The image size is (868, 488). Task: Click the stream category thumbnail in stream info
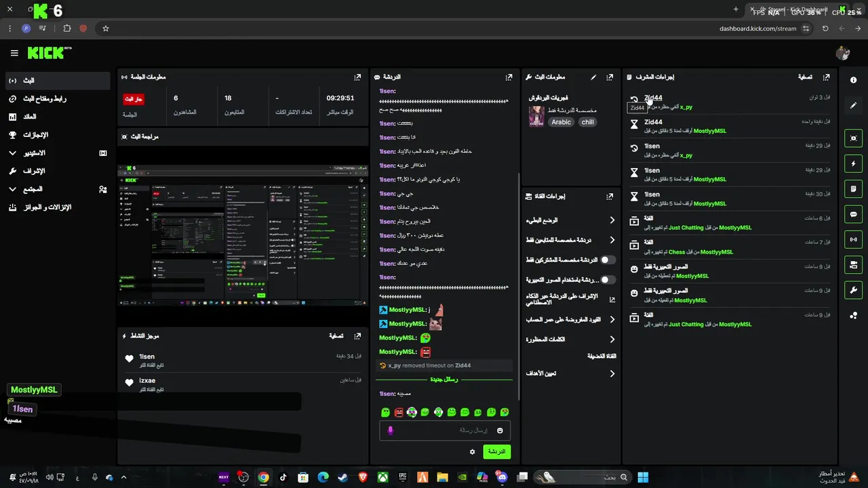(x=536, y=116)
